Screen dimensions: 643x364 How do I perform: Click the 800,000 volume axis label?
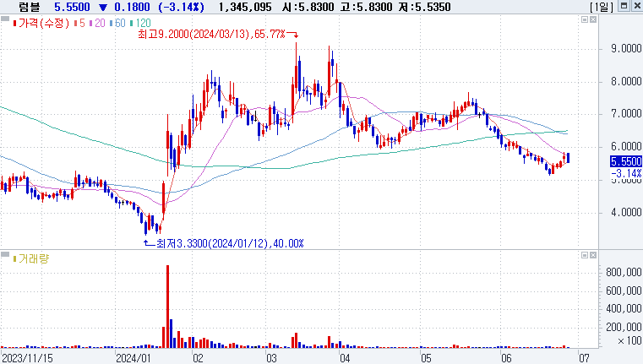point(624,272)
